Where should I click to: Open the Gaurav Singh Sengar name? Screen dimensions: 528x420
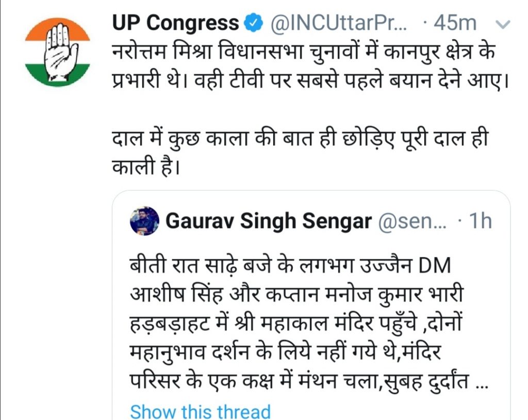(268, 222)
